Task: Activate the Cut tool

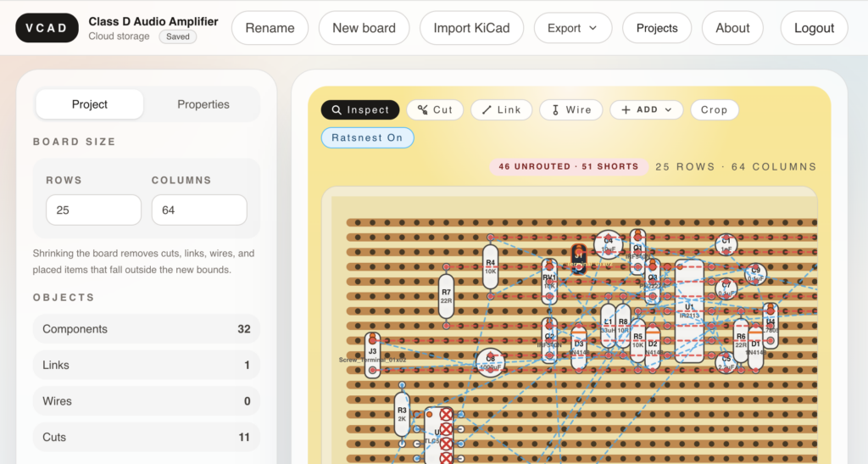Action: coord(434,109)
